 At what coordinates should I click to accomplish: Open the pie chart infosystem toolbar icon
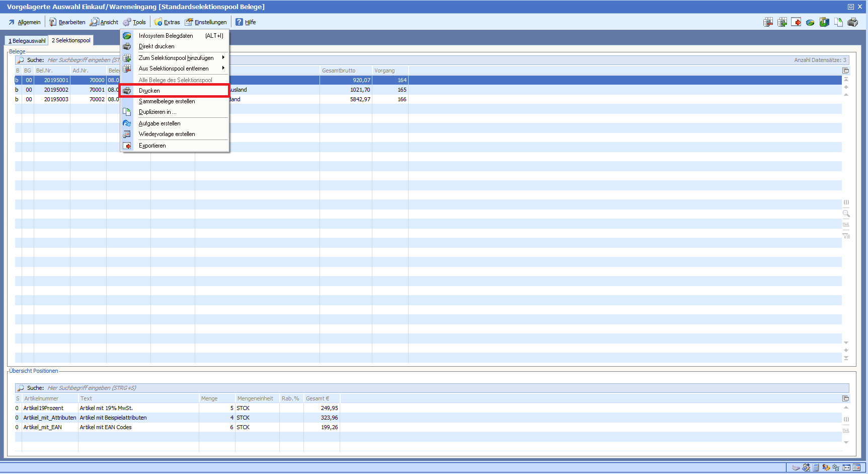point(810,22)
